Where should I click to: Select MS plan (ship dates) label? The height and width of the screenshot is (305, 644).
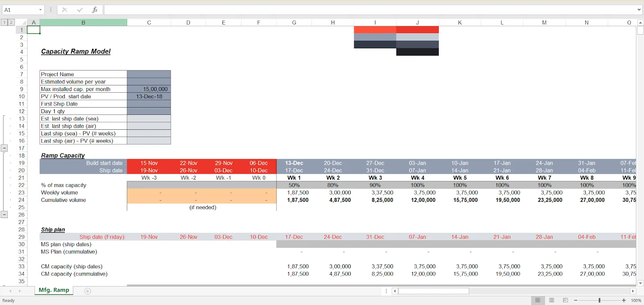point(83,244)
